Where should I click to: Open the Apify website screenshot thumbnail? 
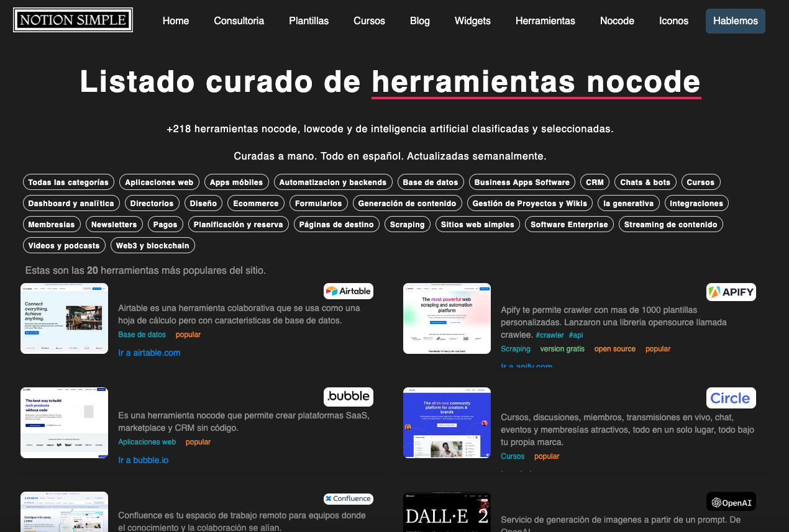coord(447,318)
